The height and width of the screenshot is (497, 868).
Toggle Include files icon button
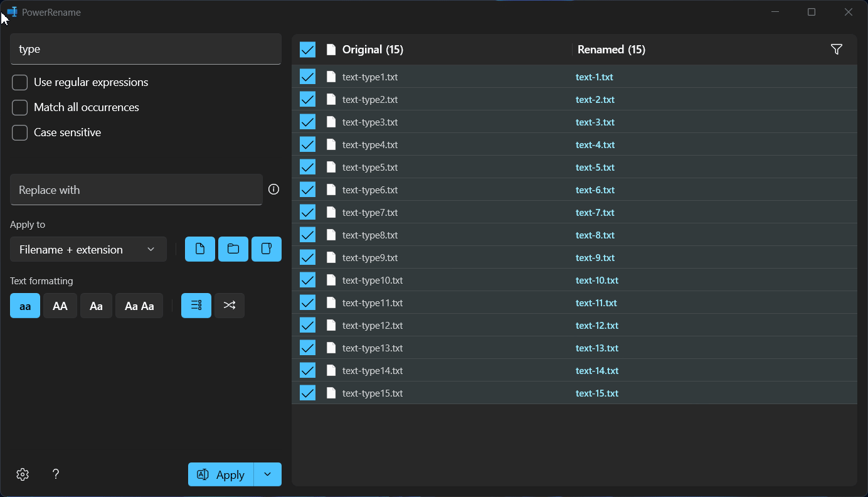coord(200,249)
